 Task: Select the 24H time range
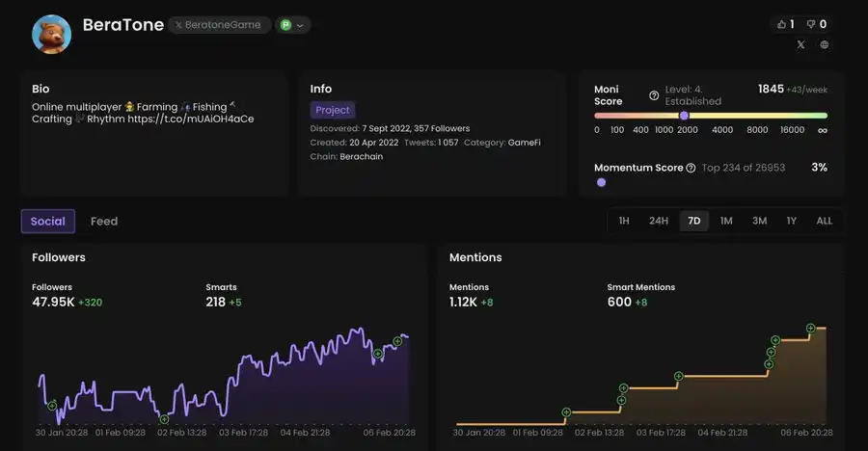(659, 221)
